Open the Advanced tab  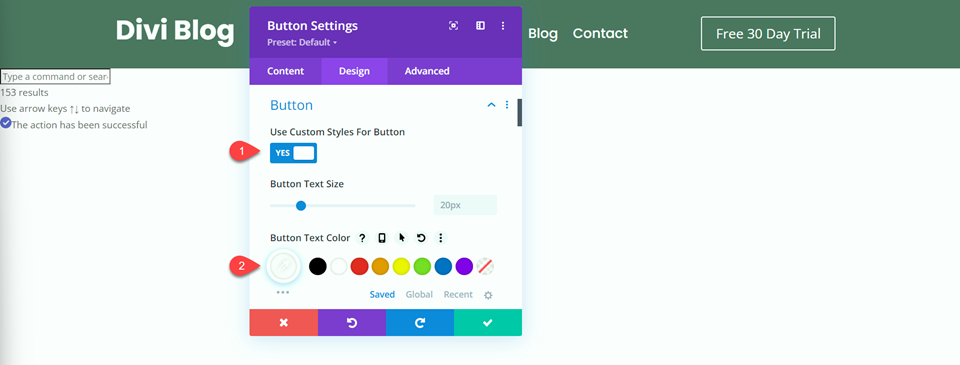[427, 71]
